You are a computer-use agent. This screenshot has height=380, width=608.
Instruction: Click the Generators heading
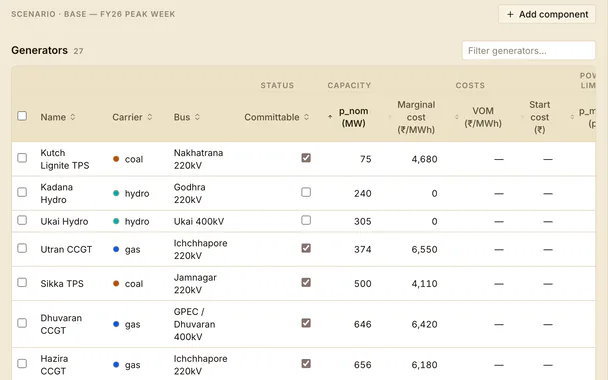tap(40, 50)
